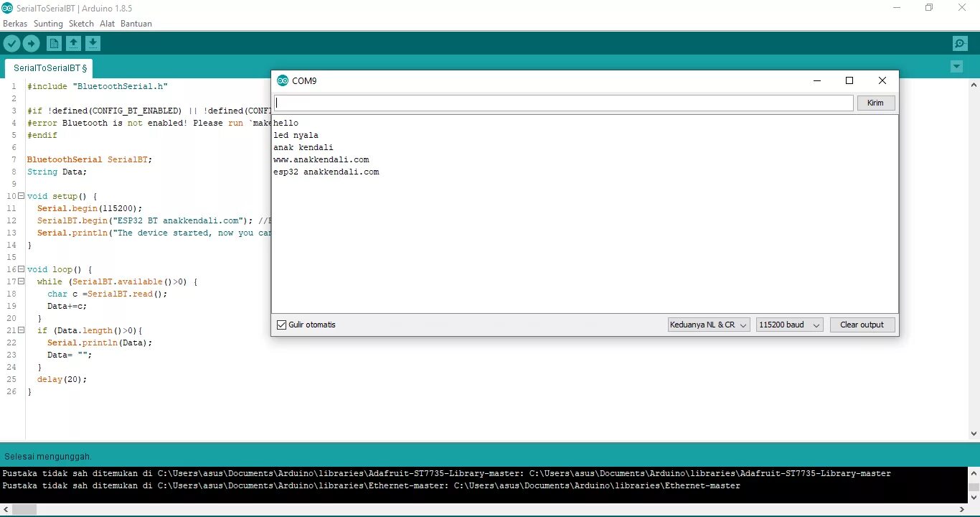980x517 pixels.
Task: Click the Verify sketch checkmark icon
Action: coord(11,44)
